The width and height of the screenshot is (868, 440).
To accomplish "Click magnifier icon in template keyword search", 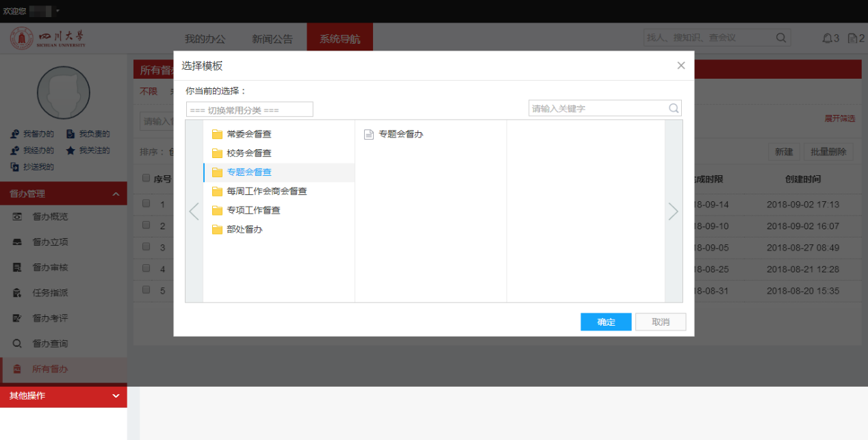I will (674, 108).
